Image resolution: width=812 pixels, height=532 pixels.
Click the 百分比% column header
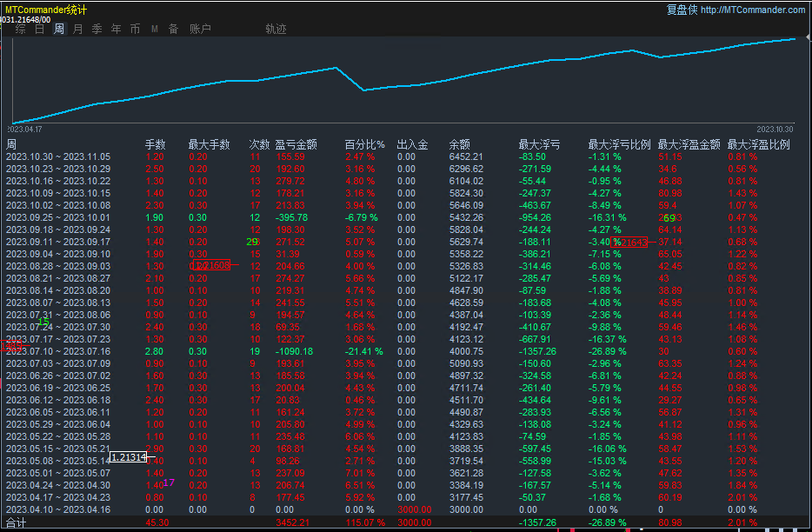coord(364,144)
